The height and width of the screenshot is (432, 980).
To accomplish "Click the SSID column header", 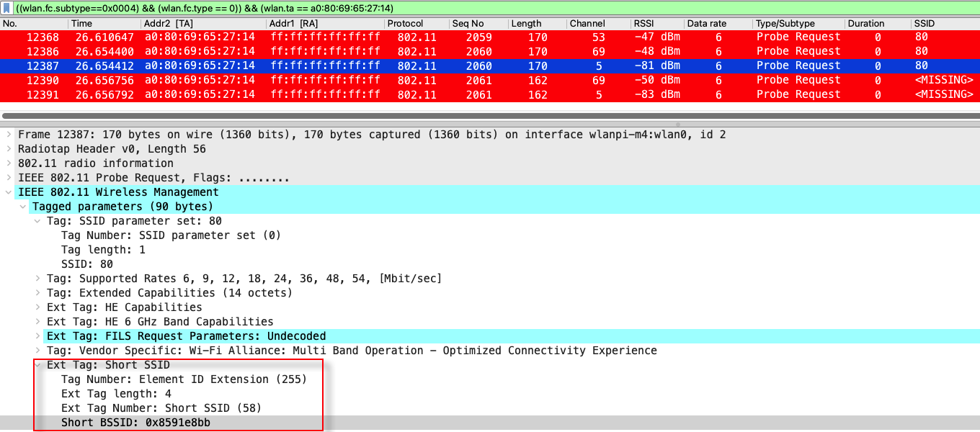I will coord(924,24).
